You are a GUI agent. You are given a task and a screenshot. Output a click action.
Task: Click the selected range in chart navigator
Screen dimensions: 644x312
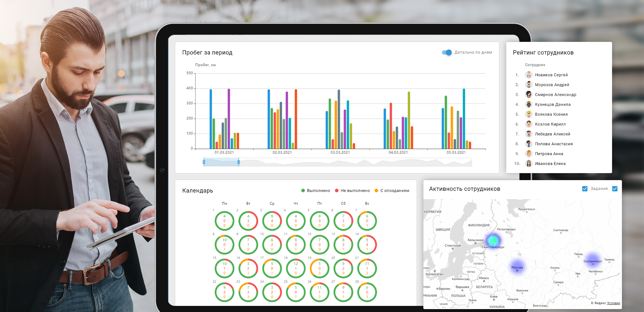click(221, 162)
